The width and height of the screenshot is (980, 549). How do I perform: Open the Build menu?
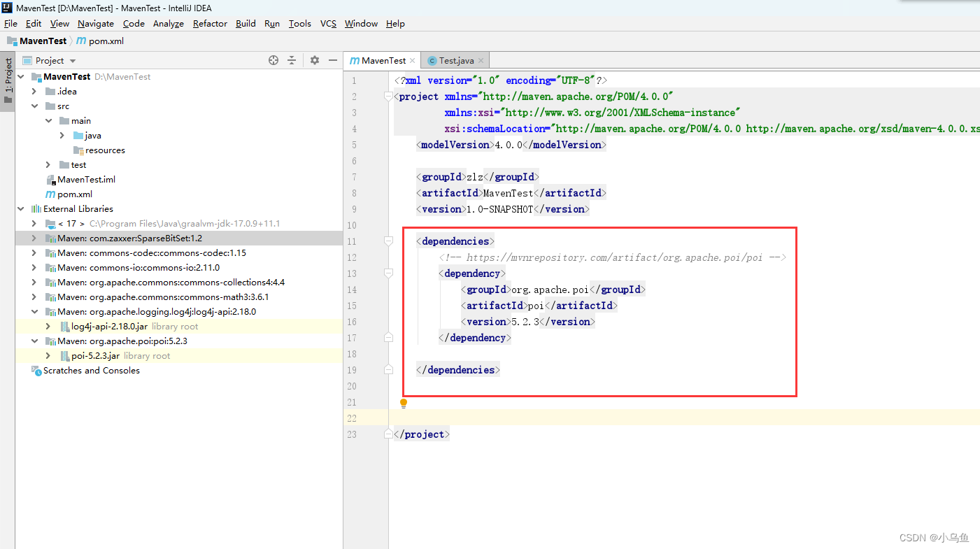[246, 24]
